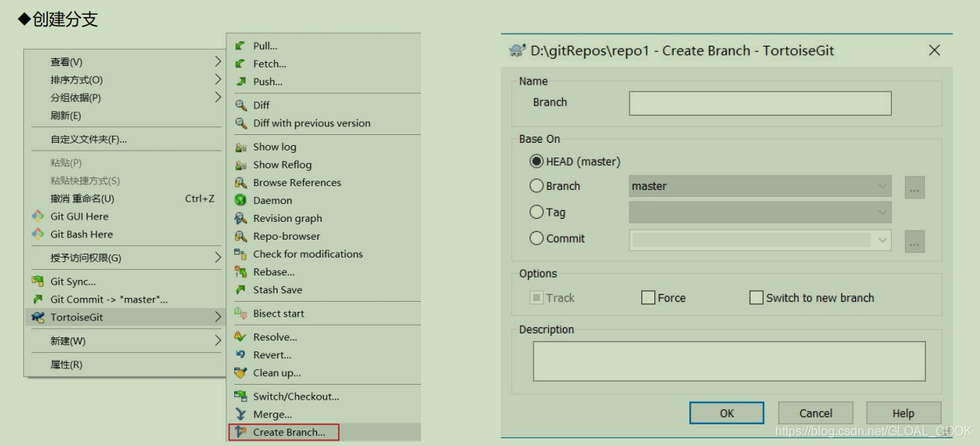Click the Stash Save icon

(240, 289)
